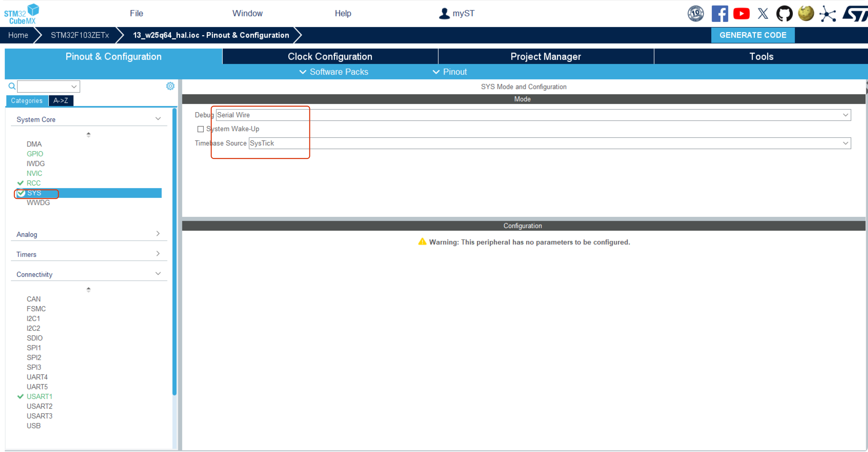The height and width of the screenshot is (452, 868).
Task: Open the Timebase Source dropdown
Action: pyautogui.click(x=845, y=143)
